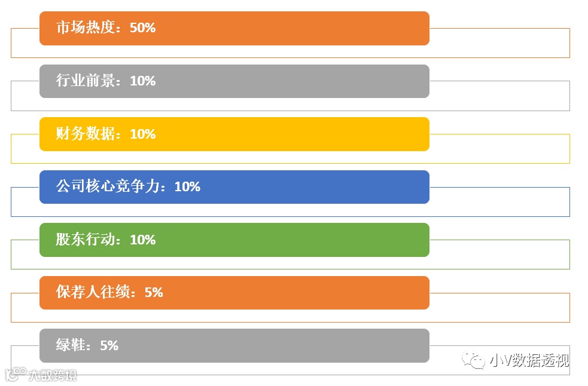This screenshot has height=386, width=588.
Task: Select the orange 市场热度 bar
Action: (x=234, y=28)
